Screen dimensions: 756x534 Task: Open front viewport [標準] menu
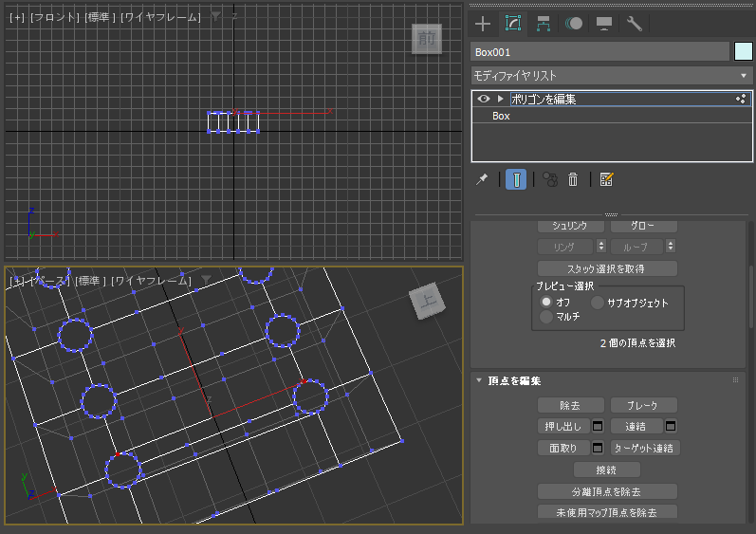(100, 17)
